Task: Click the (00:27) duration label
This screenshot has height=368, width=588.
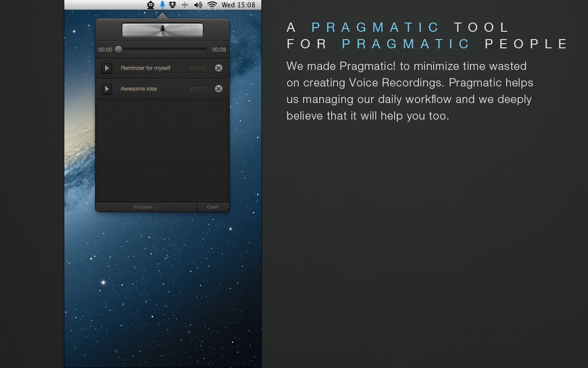Action: coord(198,89)
